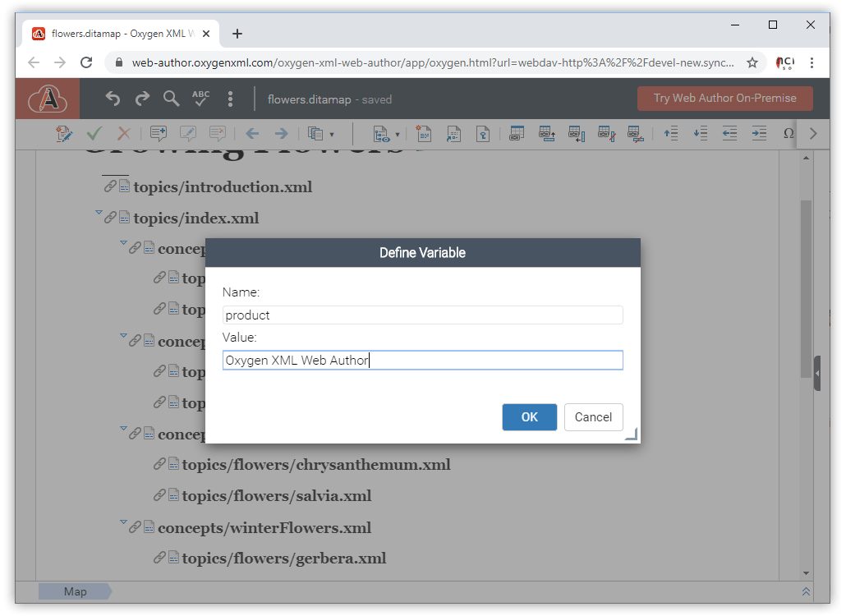Screen dimensions: 846x616
Task: Add a new comment
Action: pos(158,133)
